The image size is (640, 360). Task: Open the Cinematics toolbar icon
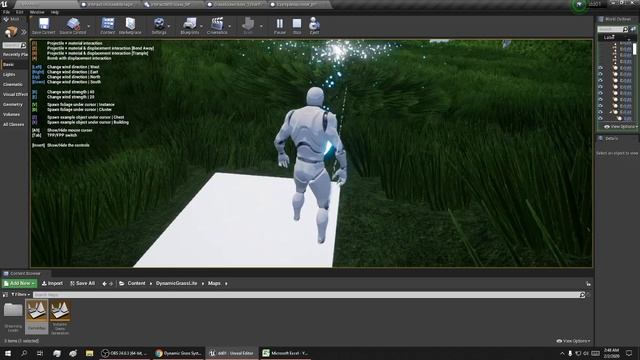(x=217, y=26)
